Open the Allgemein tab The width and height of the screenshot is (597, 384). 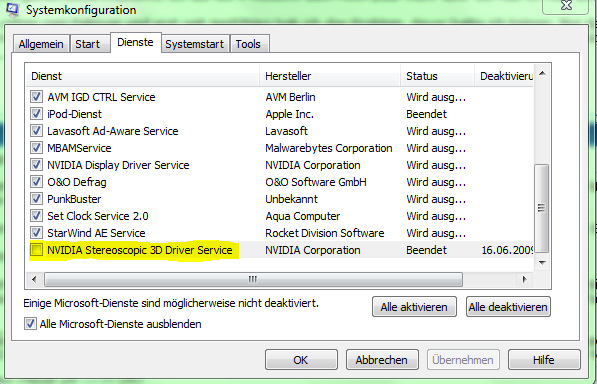[x=41, y=44]
